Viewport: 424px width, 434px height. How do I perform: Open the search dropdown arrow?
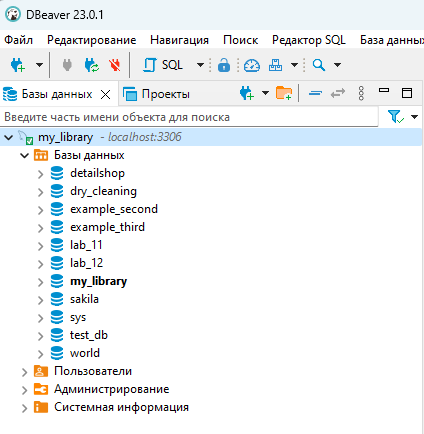[337, 65]
